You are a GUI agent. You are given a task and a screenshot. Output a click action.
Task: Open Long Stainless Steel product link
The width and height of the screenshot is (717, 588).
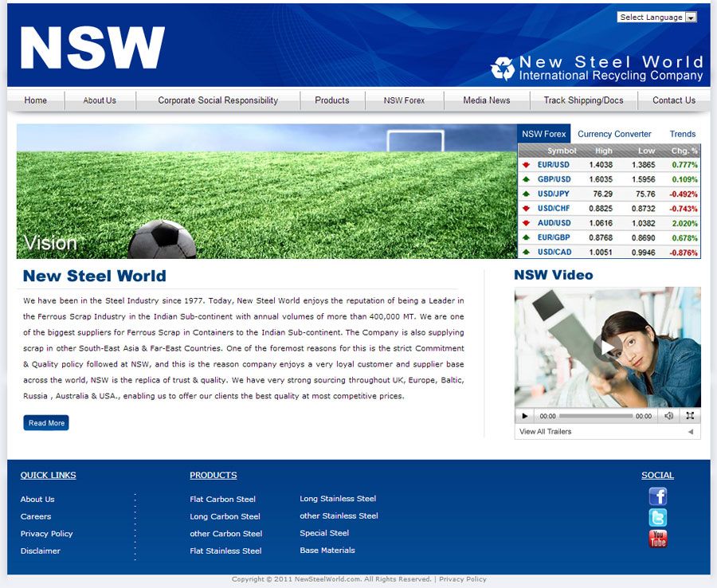coord(338,499)
